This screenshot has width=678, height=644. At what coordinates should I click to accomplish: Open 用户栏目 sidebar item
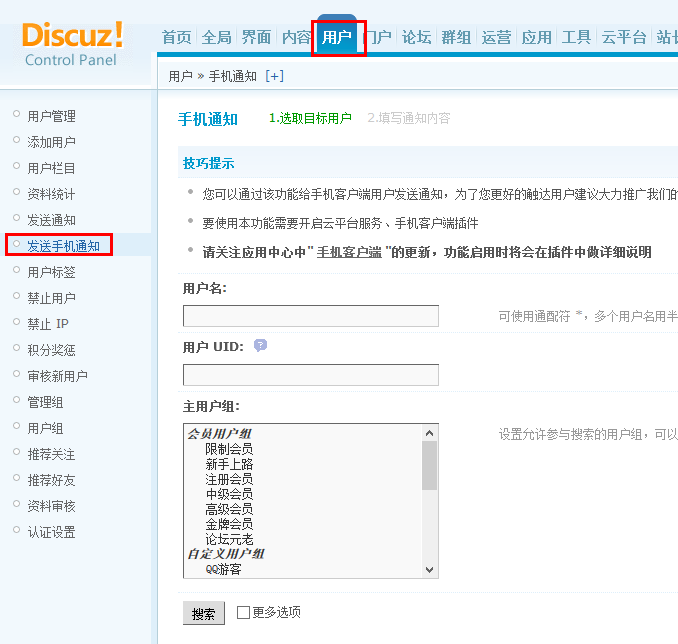click(x=51, y=168)
